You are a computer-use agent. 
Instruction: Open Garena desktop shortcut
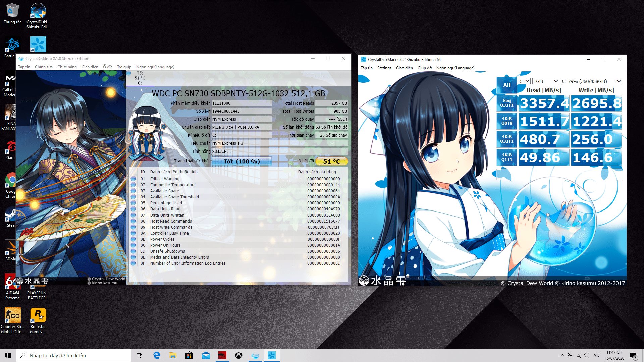pos(10,149)
